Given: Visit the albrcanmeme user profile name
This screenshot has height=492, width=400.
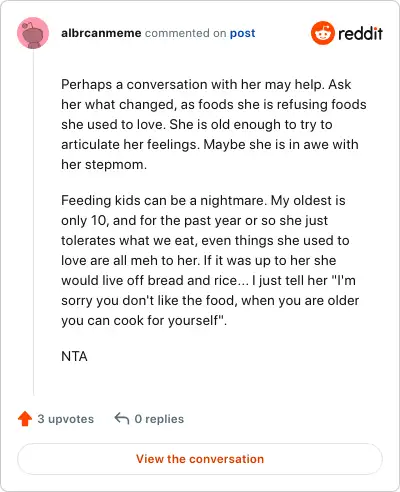Looking at the screenshot, I should tap(101, 33).
